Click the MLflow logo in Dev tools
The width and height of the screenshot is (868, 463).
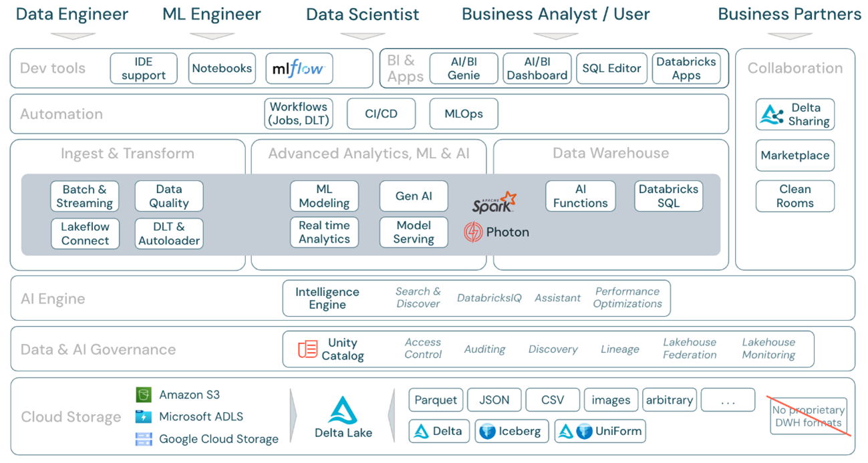click(299, 68)
